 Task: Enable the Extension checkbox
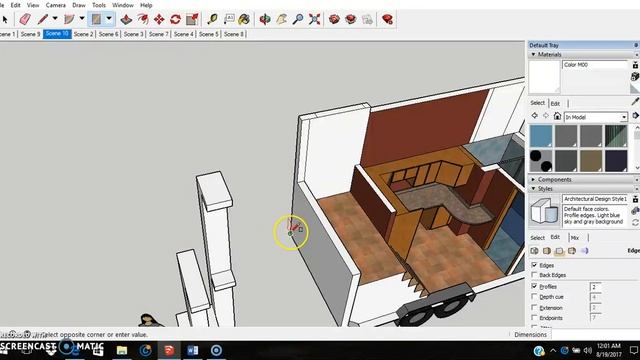pyautogui.click(x=534, y=307)
